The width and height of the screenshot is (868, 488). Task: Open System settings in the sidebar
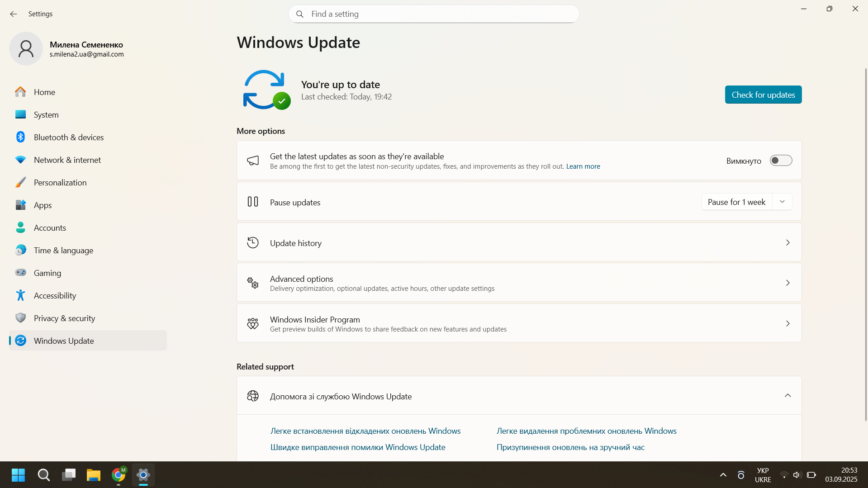[x=88, y=114]
